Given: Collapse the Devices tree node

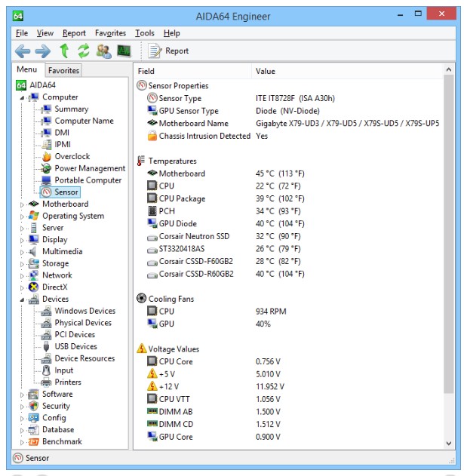Looking at the screenshot, I should (22, 300).
